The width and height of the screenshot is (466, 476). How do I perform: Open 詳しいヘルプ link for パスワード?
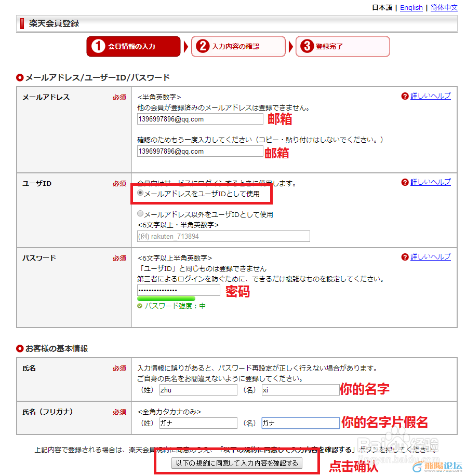pos(431,257)
